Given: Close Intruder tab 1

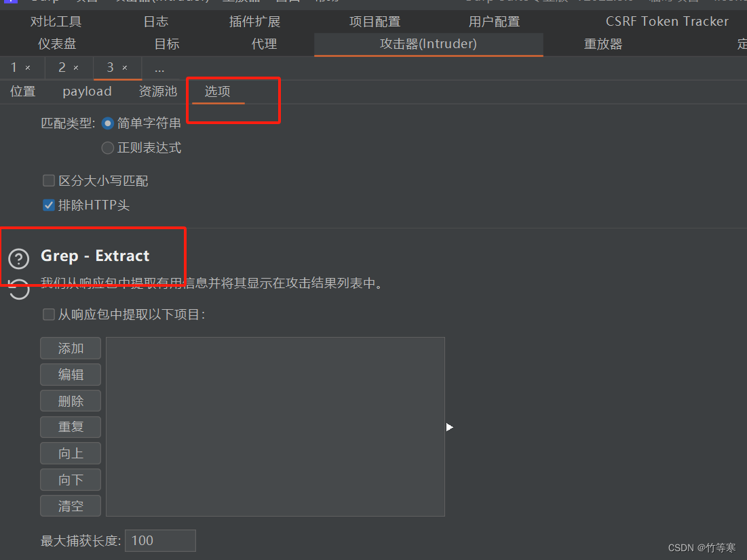Looking at the screenshot, I should pyautogui.click(x=28, y=68).
